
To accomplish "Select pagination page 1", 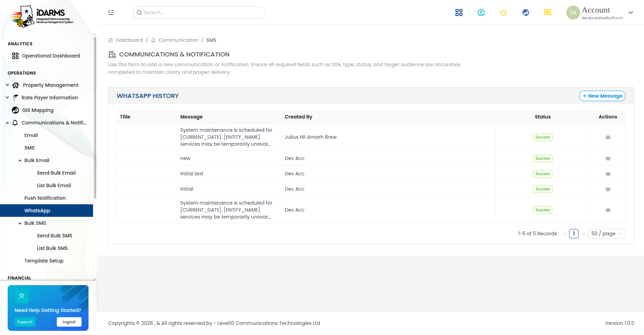I will 574,234.
